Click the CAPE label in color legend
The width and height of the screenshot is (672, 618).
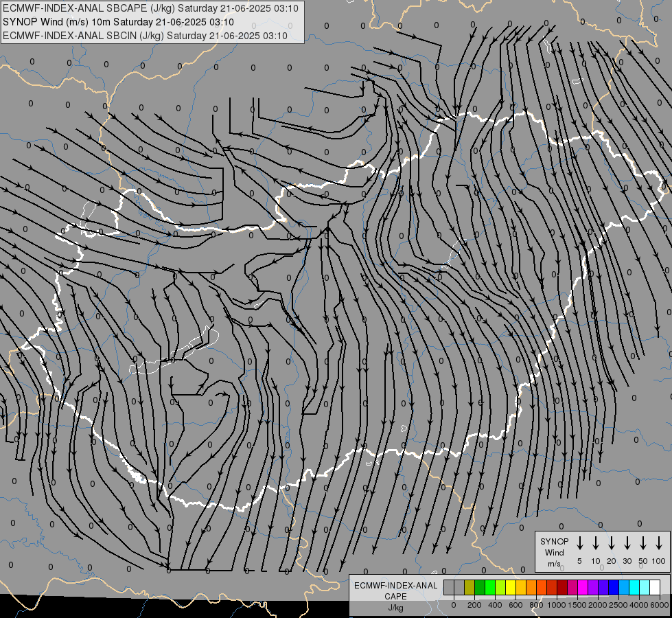pos(395,597)
